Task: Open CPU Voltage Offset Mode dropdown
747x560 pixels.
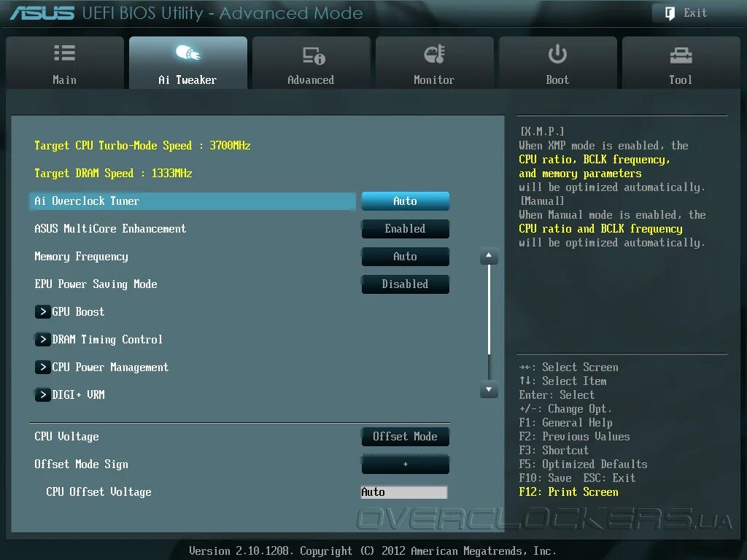Action: pyautogui.click(x=406, y=436)
